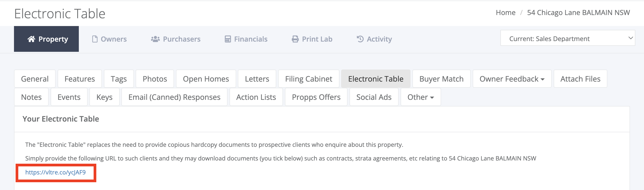The width and height of the screenshot is (644, 190).
Task: Click the Financials calculator icon
Action: pos(228,39)
